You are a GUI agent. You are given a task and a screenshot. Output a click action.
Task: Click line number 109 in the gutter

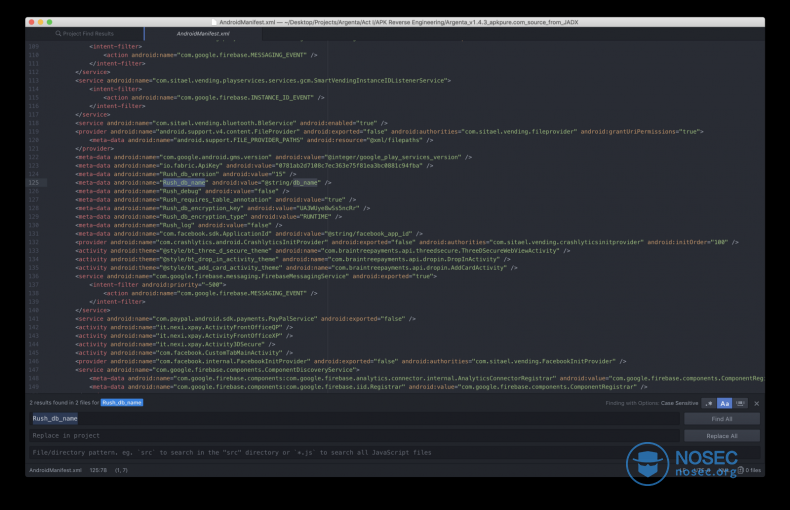pos(34,46)
